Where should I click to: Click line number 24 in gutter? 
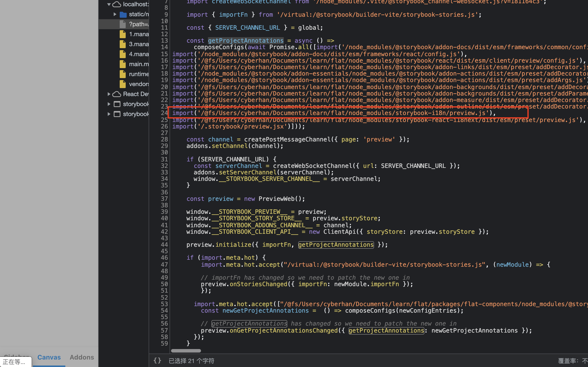click(164, 113)
